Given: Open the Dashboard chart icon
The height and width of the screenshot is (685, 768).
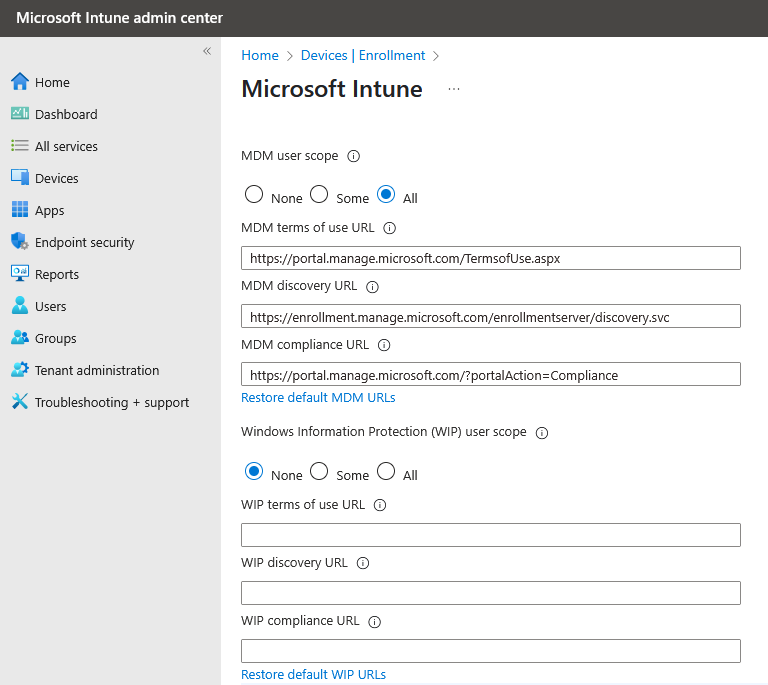Looking at the screenshot, I should [20, 114].
